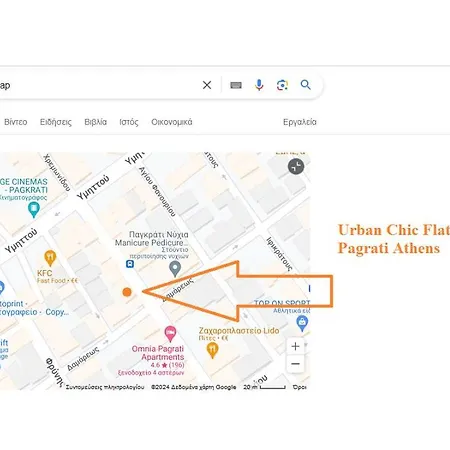This screenshot has width=450, height=450.
Task: Select the TOP ON SPORT shopping pin
Action: [x=302, y=323]
